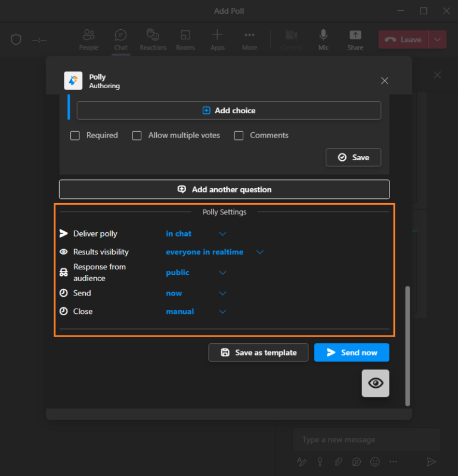Viewport: 458px width, 476px height.
Task: Click Add another question
Action: pos(224,189)
